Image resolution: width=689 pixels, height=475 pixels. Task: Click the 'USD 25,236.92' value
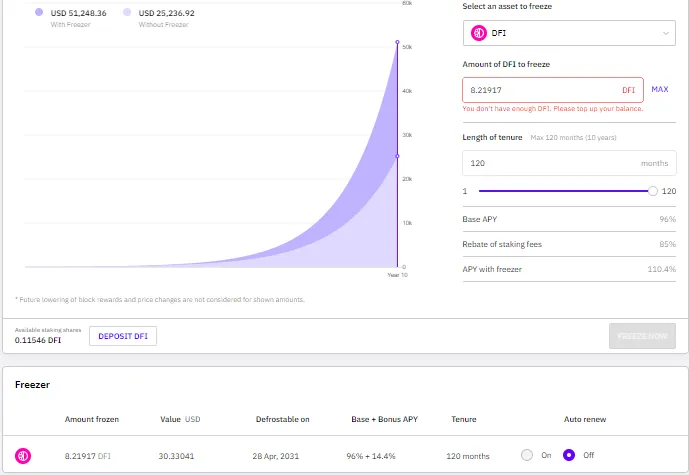[167, 13]
